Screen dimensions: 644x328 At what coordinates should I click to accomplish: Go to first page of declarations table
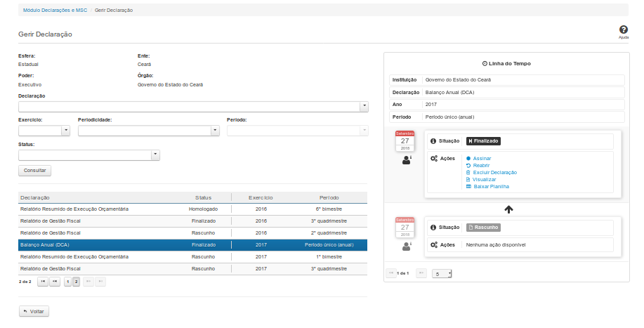pyautogui.click(x=43, y=281)
